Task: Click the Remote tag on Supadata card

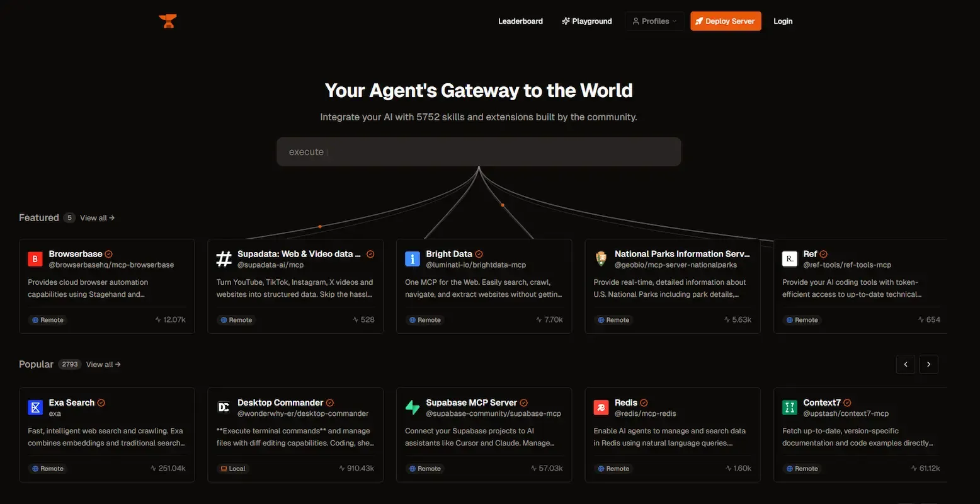Action: [x=236, y=320]
